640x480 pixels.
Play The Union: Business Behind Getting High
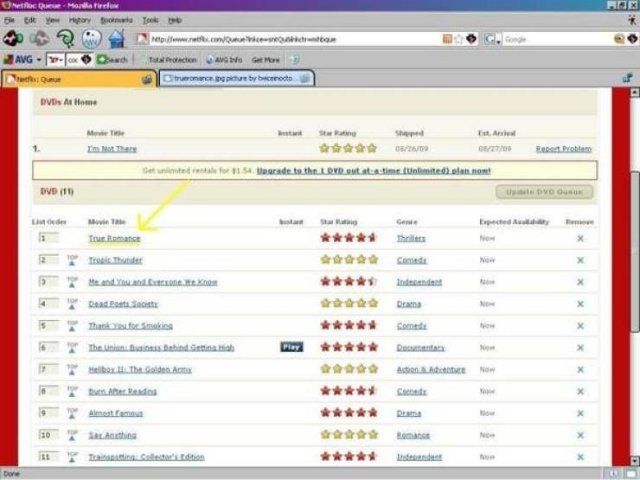(x=291, y=347)
